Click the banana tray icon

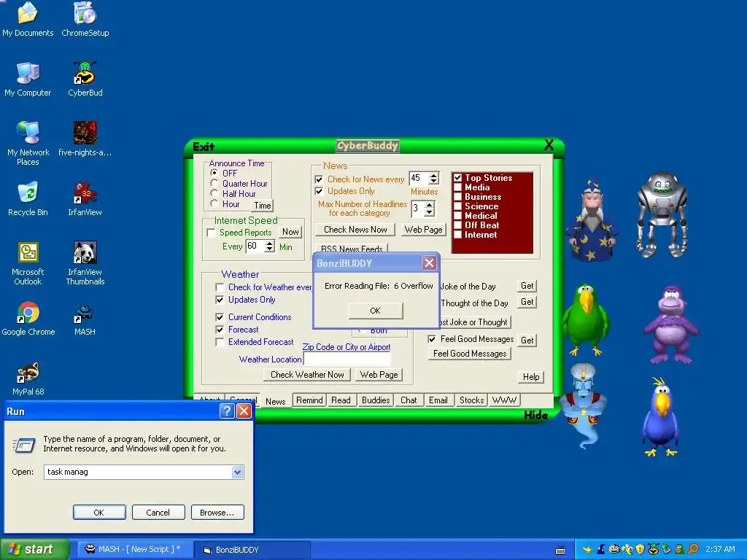coord(627,550)
